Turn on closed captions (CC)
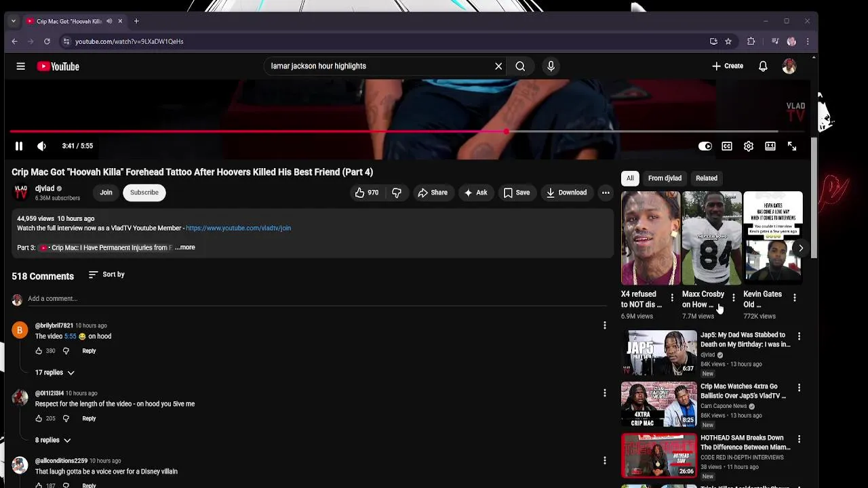 pyautogui.click(x=727, y=146)
